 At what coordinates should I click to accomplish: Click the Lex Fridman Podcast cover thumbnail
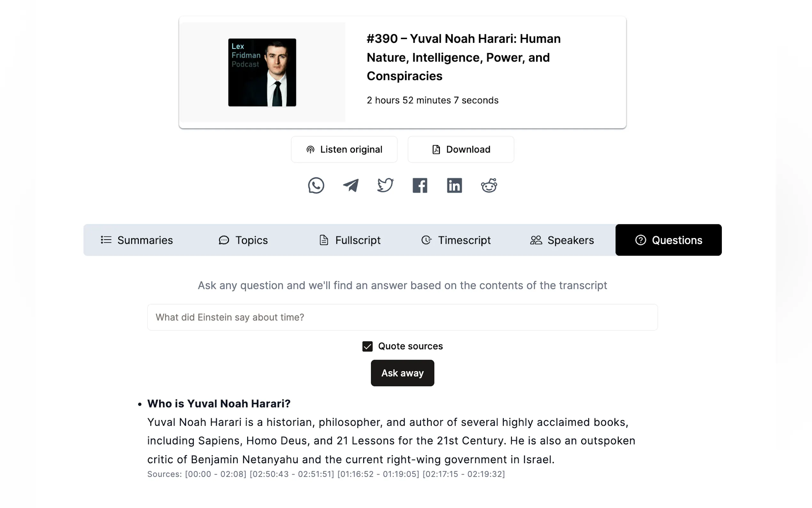click(262, 73)
